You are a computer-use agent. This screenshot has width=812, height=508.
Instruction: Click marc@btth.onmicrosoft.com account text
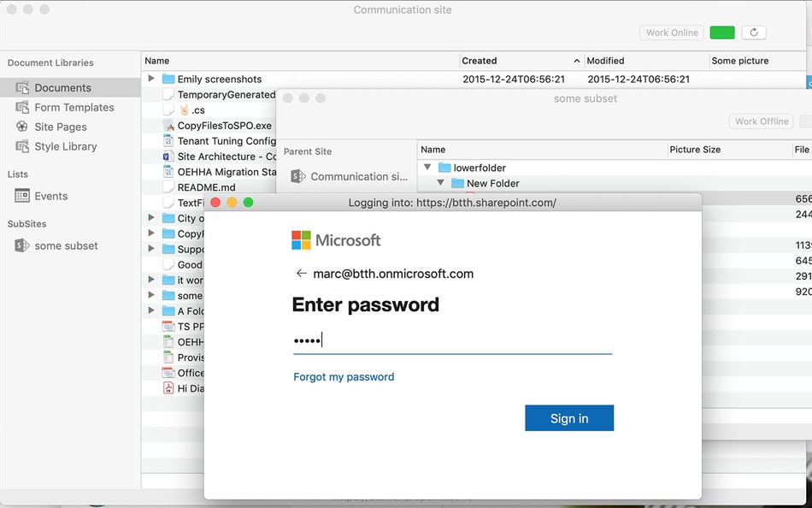pyautogui.click(x=393, y=274)
